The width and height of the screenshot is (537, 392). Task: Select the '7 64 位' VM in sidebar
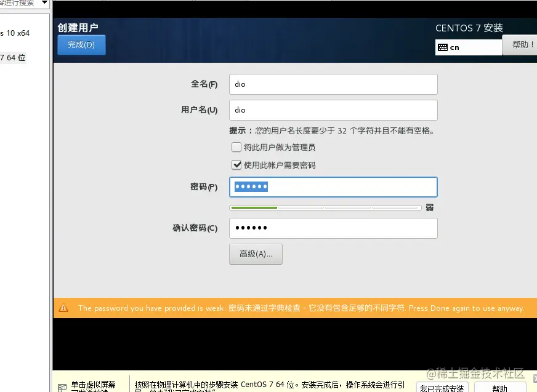click(x=13, y=57)
